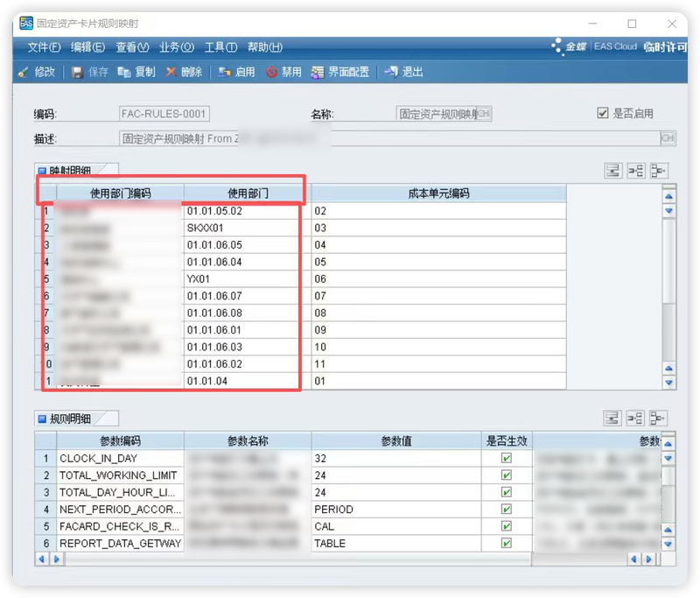700x598 pixels.
Task: Click add-row icon above the 规则明细 table
Action: [x=612, y=419]
